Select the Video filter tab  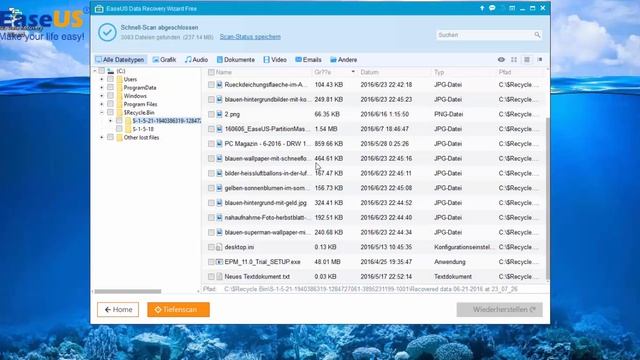point(275,60)
